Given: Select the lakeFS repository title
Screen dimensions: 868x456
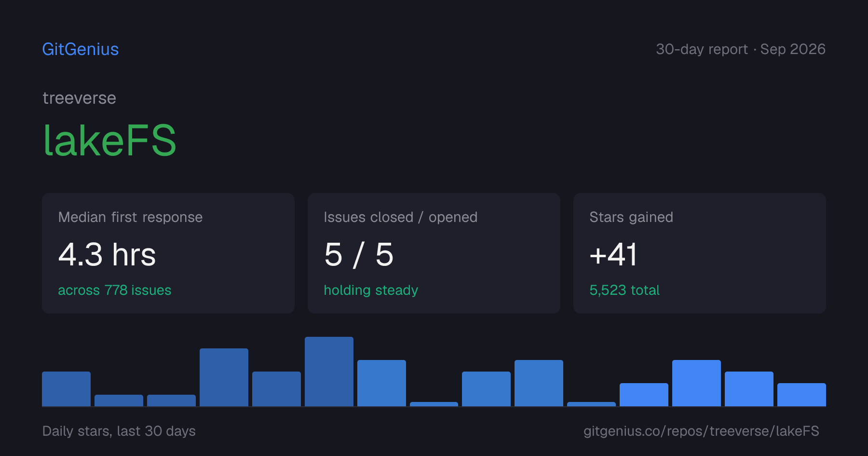Looking at the screenshot, I should (110, 140).
